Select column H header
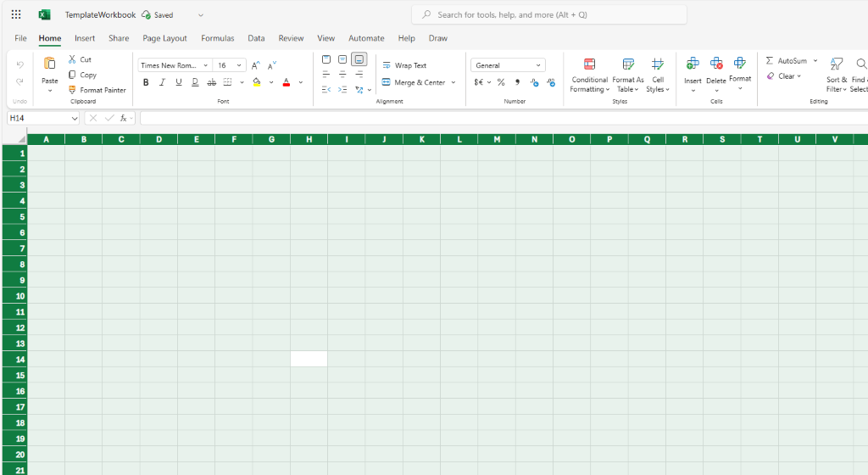868x475 pixels. click(309, 139)
